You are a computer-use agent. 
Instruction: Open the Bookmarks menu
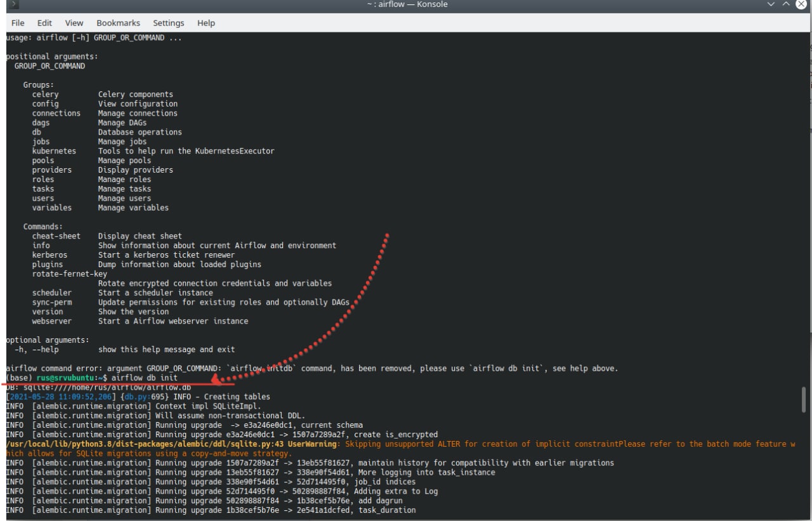click(118, 23)
